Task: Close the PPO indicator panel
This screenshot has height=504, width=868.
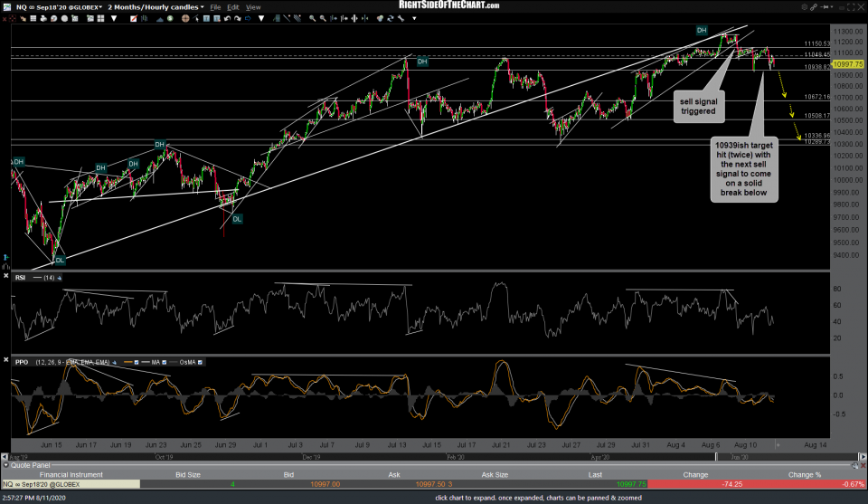Action: pyautogui.click(x=6, y=360)
